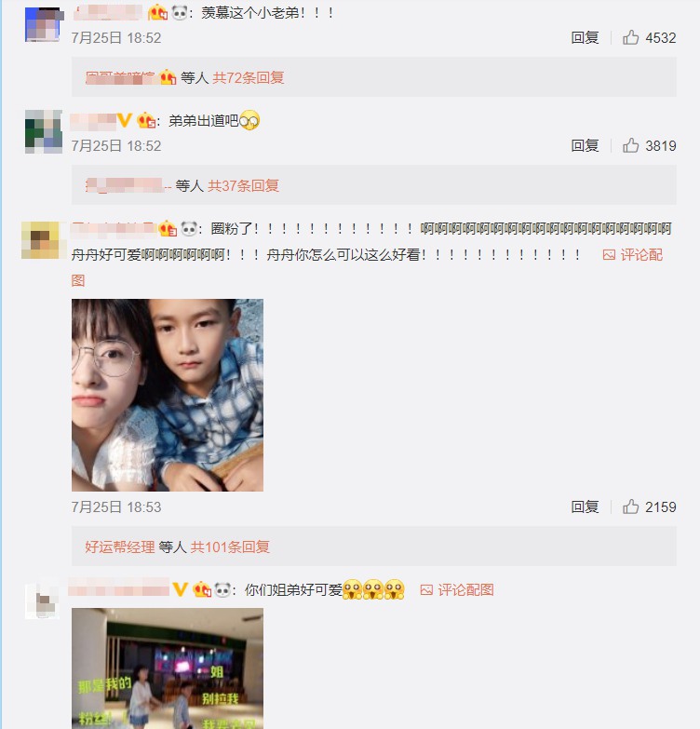
Task: Click 评论配图 link after 你们姐弟好可爱
Action: click(x=465, y=590)
